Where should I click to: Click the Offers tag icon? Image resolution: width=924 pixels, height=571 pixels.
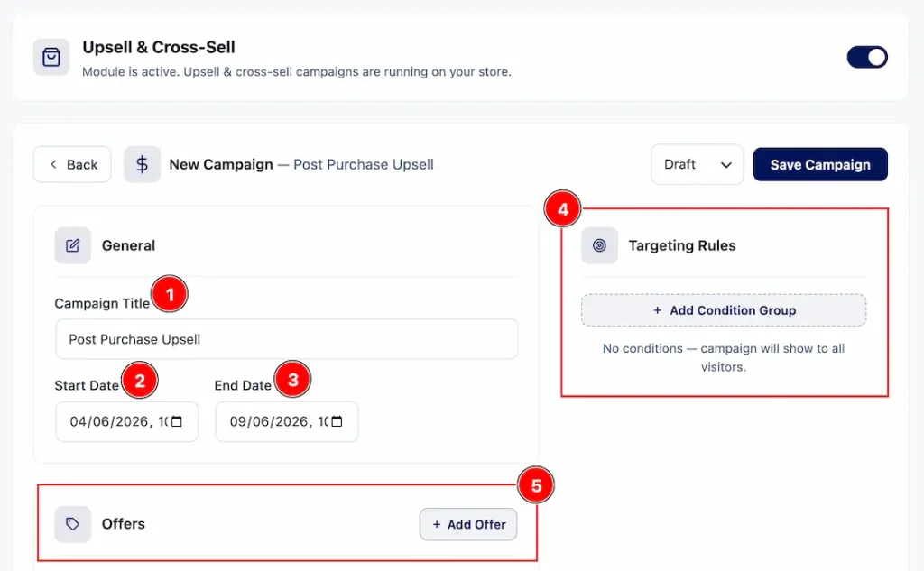click(x=72, y=524)
